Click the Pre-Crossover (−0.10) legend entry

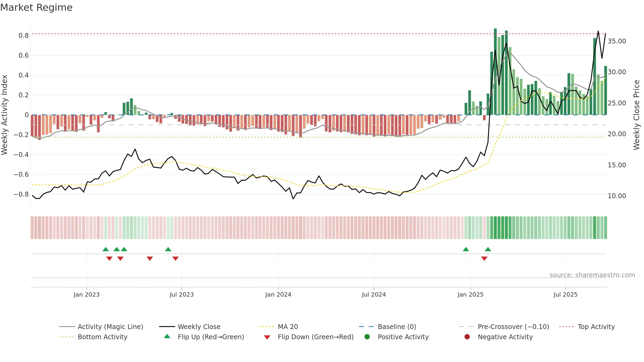pyautogui.click(x=504, y=327)
